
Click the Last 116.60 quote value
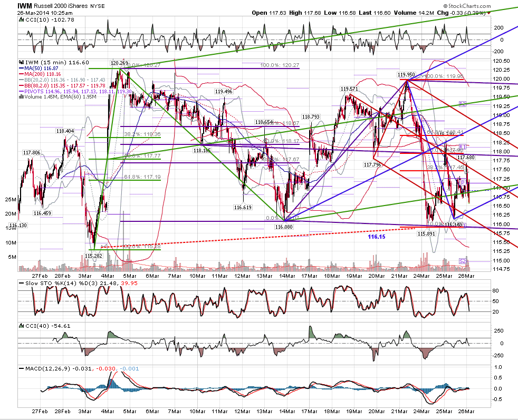(x=375, y=13)
